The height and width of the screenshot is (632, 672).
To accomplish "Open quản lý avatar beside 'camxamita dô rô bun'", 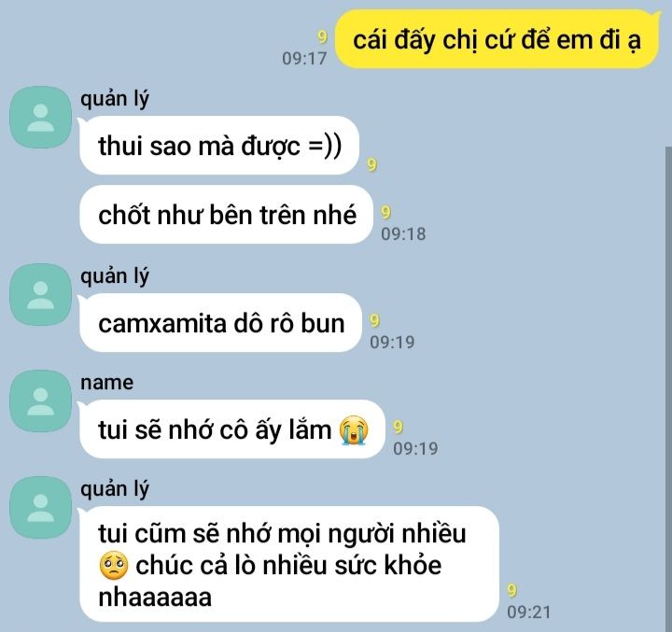I will pyautogui.click(x=41, y=295).
